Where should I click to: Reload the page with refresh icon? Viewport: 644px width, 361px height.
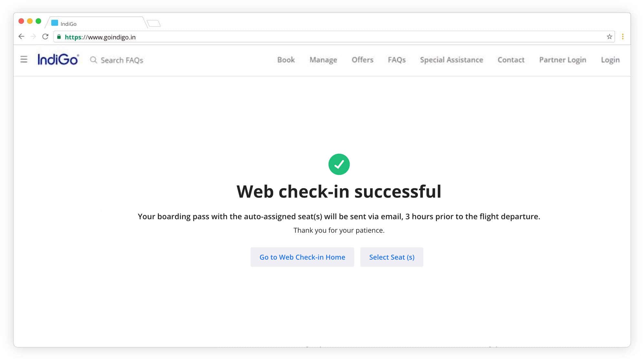click(45, 36)
